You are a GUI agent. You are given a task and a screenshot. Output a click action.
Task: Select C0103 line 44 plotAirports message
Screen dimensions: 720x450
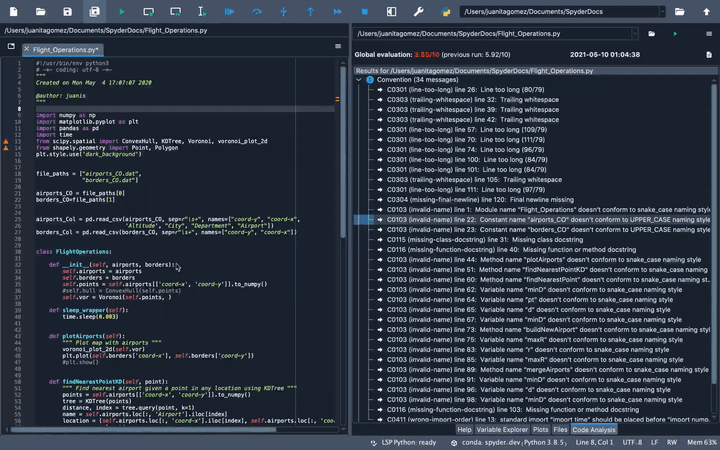[x=544, y=260]
